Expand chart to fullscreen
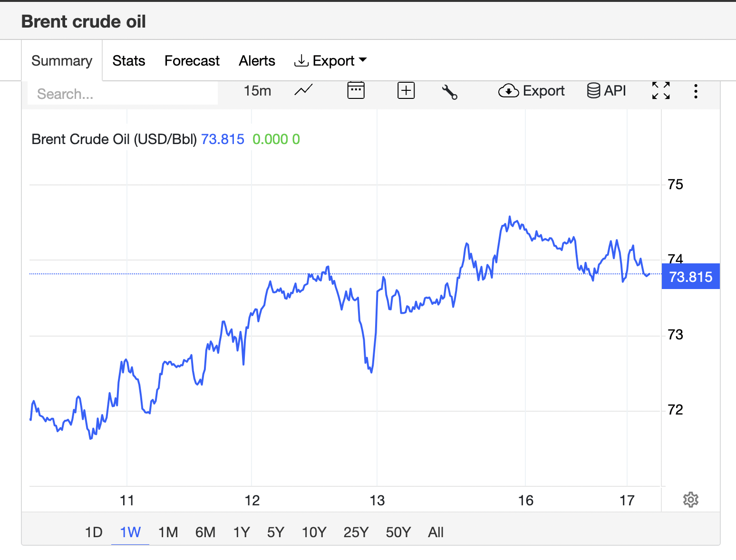736x560 pixels. click(661, 90)
